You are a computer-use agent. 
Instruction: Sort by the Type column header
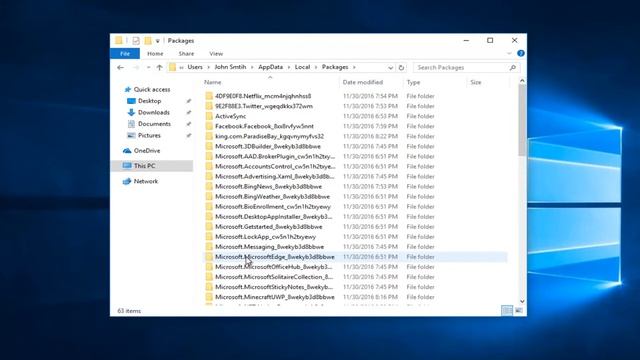coord(413,82)
